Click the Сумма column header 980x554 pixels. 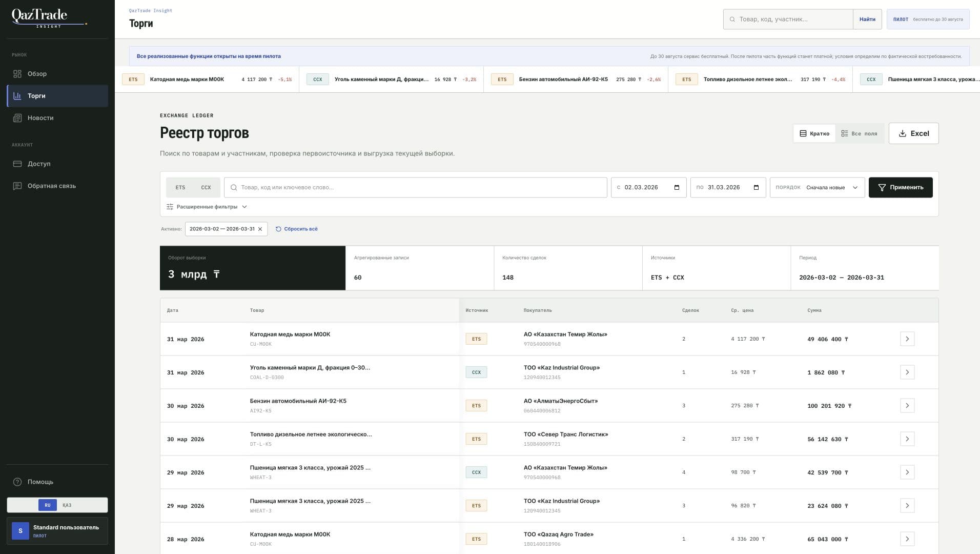[x=814, y=310]
